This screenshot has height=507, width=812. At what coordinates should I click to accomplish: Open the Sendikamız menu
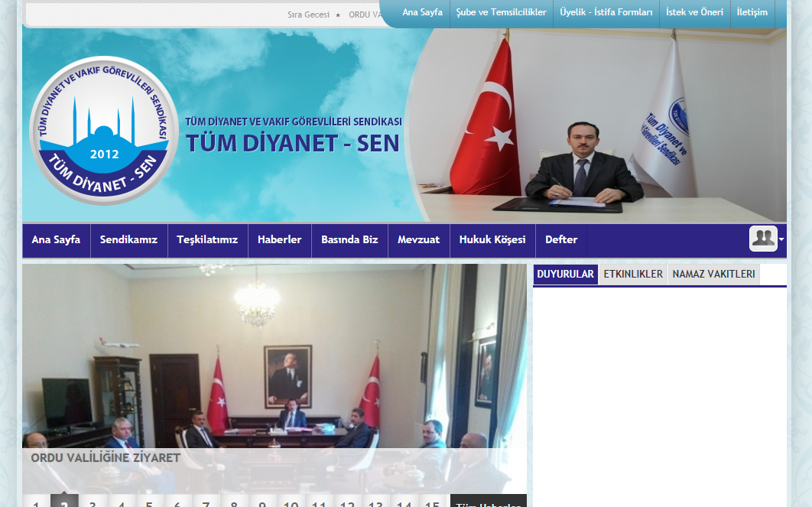128,239
